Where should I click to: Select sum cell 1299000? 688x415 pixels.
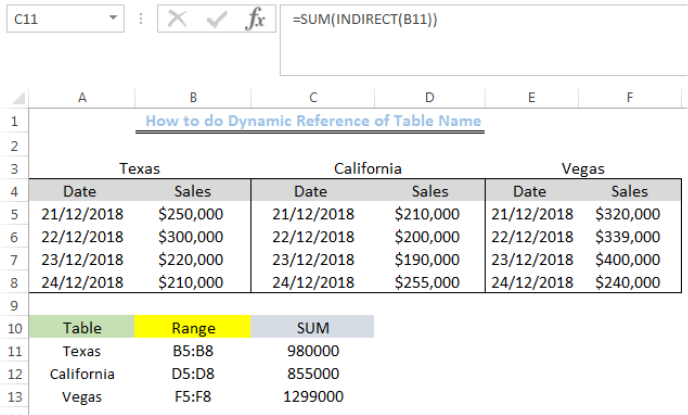[313, 397]
